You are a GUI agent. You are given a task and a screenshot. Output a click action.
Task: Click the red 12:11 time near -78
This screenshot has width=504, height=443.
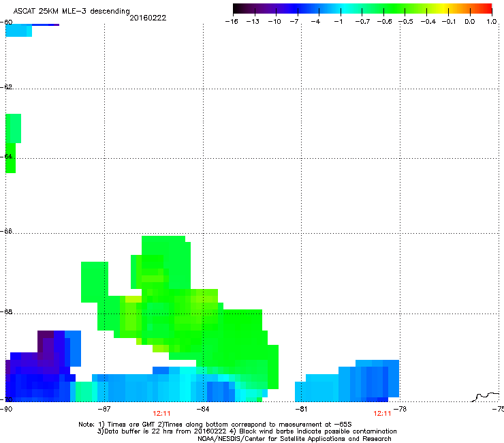pos(383,414)
